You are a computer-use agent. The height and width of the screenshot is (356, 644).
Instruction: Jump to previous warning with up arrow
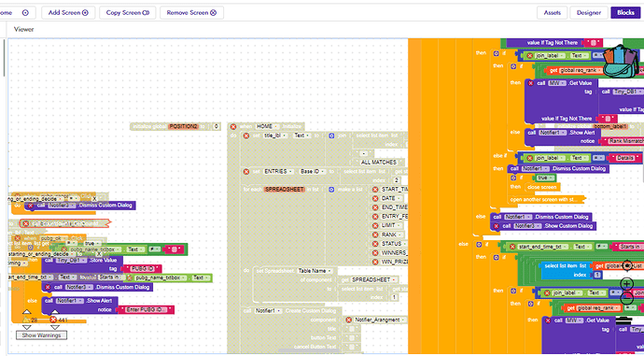click(x=27, y=312)
